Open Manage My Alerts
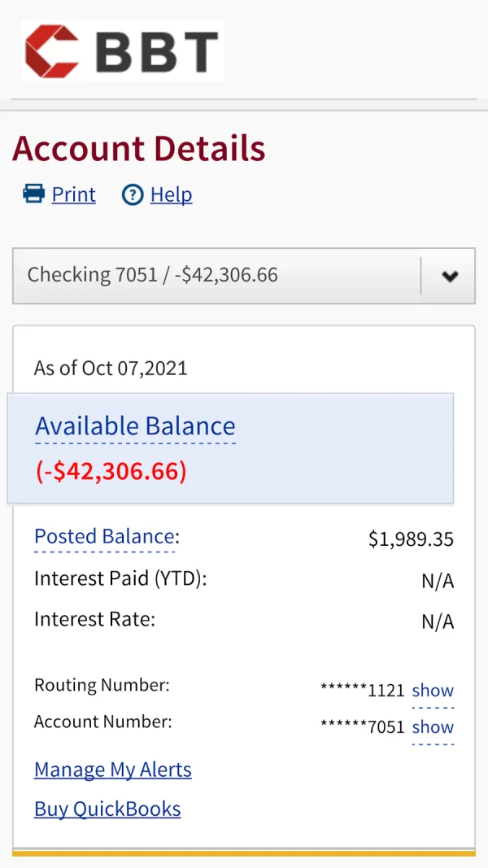This screenshot has width=488, height=868. 113,770
